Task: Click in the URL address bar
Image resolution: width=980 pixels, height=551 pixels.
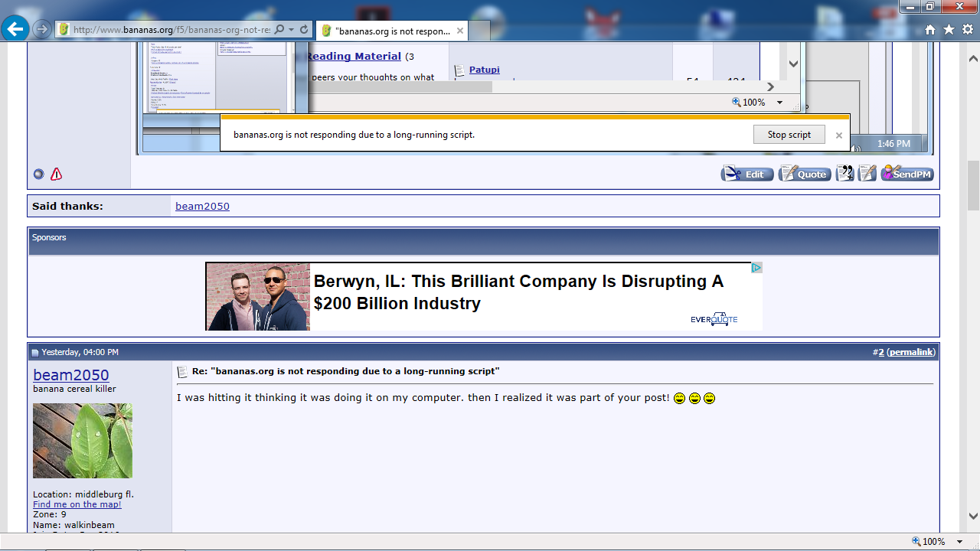Action: [x=168, y=29]
